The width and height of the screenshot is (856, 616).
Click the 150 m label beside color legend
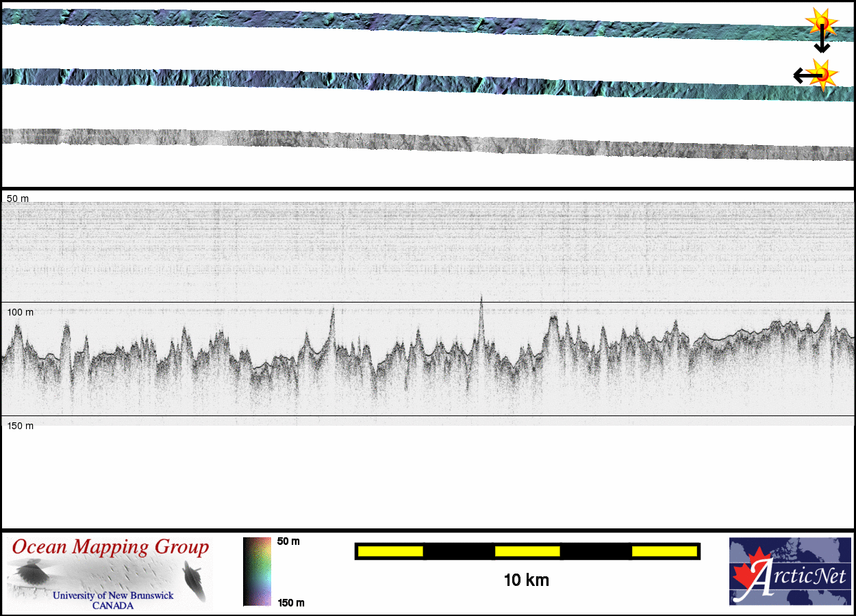click(290, 603)
